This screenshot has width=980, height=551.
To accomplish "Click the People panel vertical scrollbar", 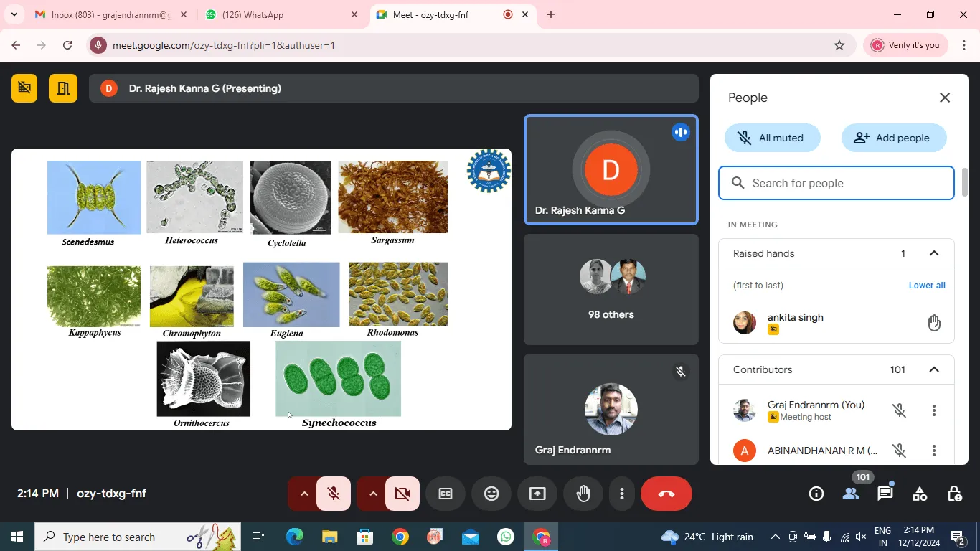I will click(965, 182).
